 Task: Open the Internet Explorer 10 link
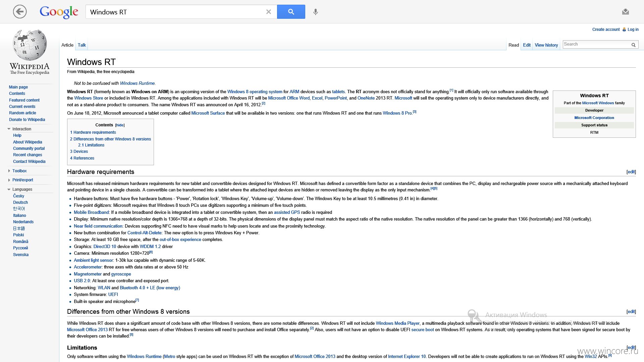(407, 357)
